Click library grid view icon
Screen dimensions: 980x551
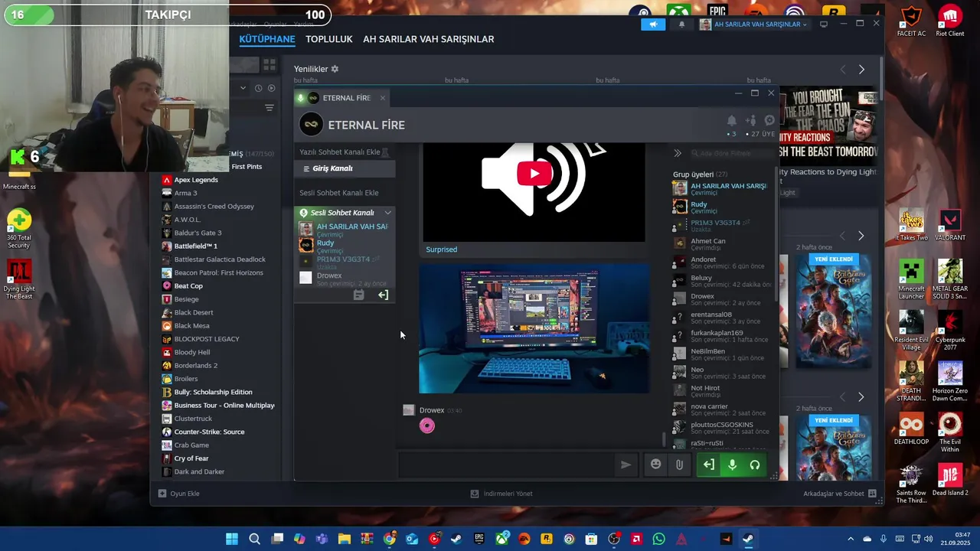point(269,65)
